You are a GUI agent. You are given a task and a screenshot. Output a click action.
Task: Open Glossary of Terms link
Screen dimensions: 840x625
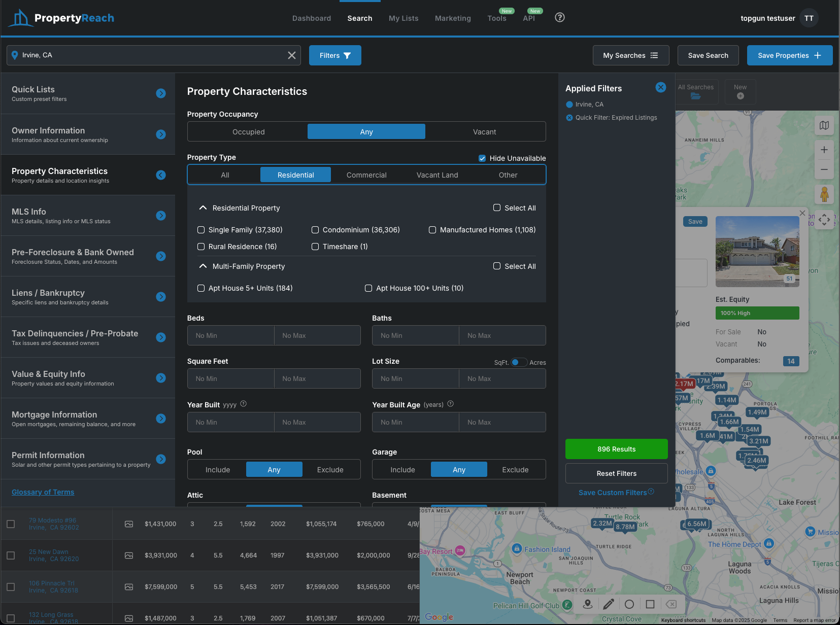pos(43,492)
